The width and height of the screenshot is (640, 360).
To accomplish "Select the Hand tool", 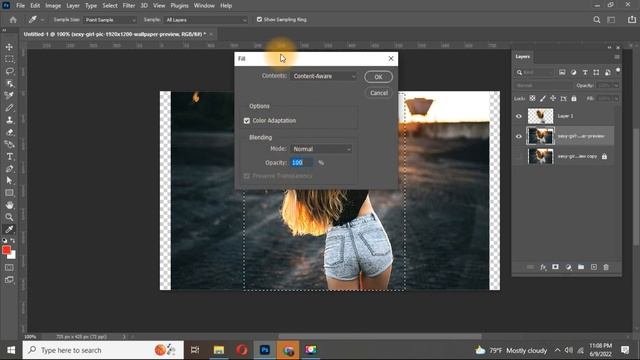I will click(9, 205).
